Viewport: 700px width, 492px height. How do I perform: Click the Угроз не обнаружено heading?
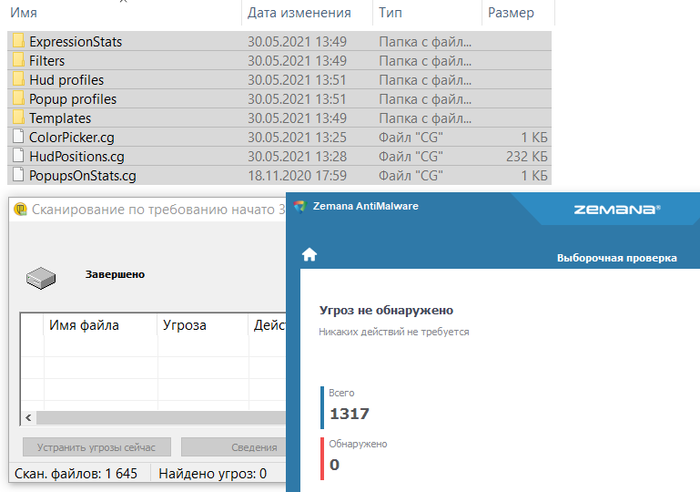[386, 310]
